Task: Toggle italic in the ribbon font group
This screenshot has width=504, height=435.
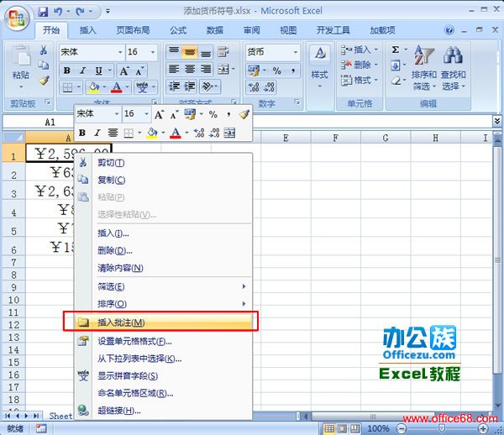Action: click(x=82, y=71)
